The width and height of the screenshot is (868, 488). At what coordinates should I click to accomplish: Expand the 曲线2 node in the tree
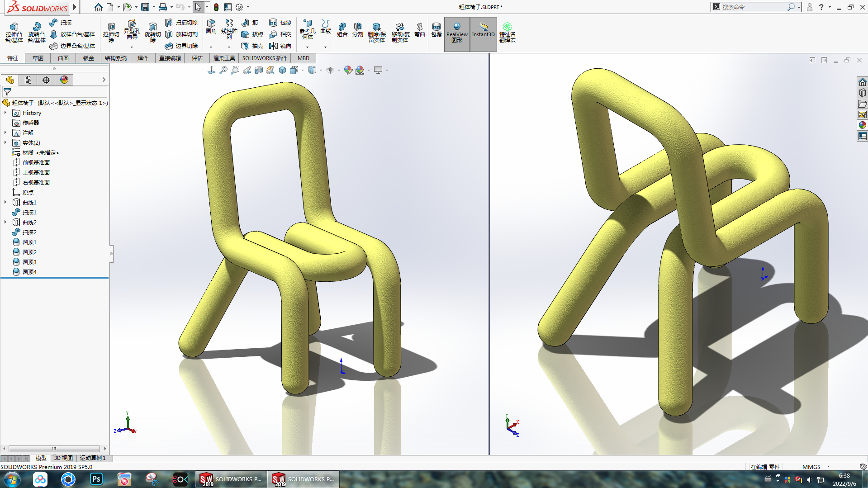[5, 222]
